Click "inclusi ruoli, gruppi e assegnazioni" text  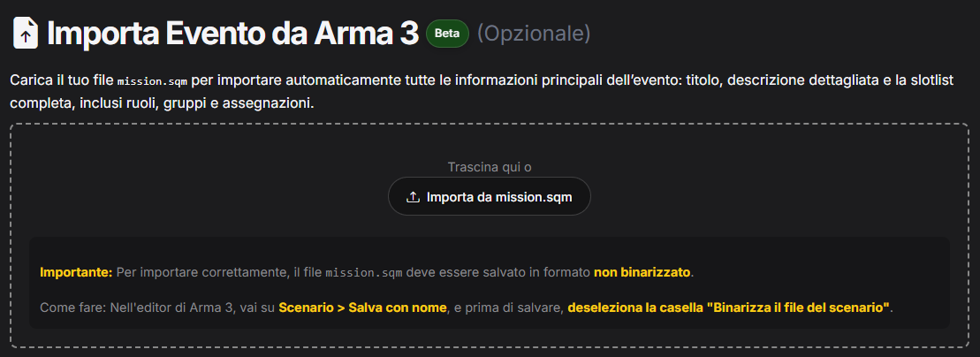pyautogui.click(x=196, y=103)
